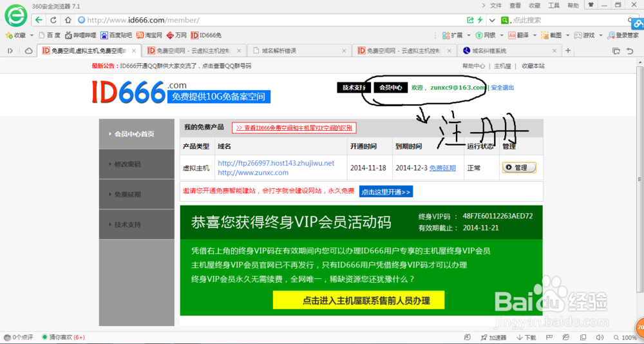The width and height of the screenshot is (644, 344).
Task: Select 免费延期 in the sidebar
Action: click(137, 195)
